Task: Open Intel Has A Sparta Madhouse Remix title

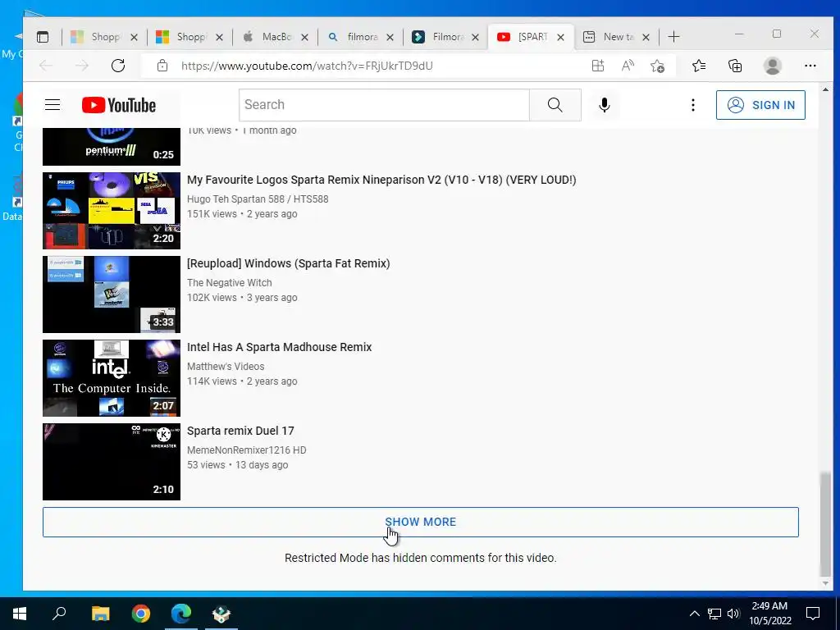Action: pyautogui.click(x=279, y=347)
